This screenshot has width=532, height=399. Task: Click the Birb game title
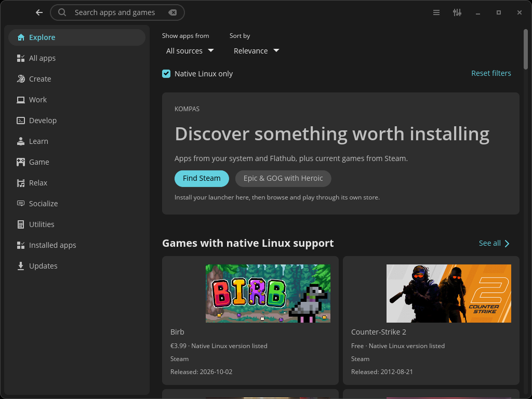point(177,332)
